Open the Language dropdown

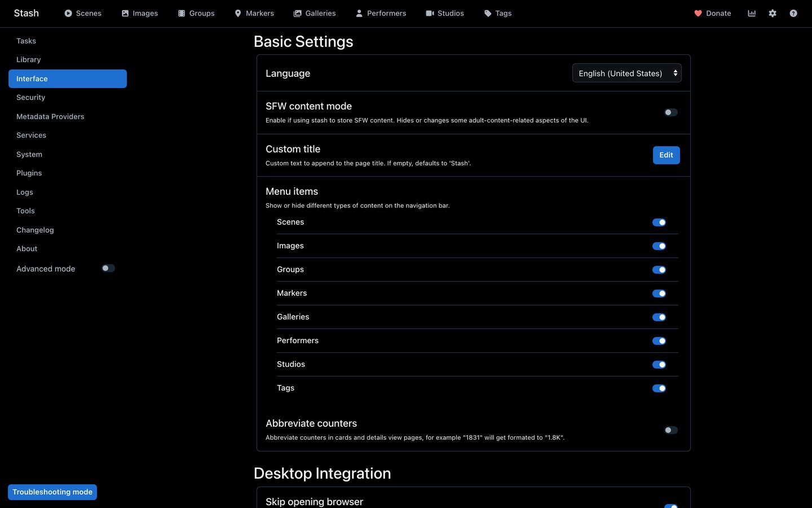point(627,73)
